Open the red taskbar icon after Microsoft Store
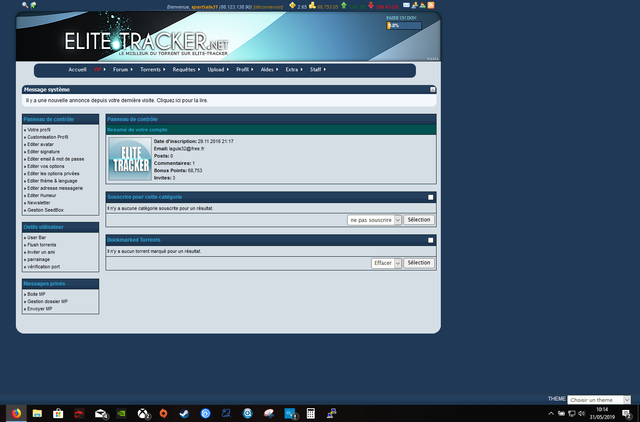 point(79,413)
